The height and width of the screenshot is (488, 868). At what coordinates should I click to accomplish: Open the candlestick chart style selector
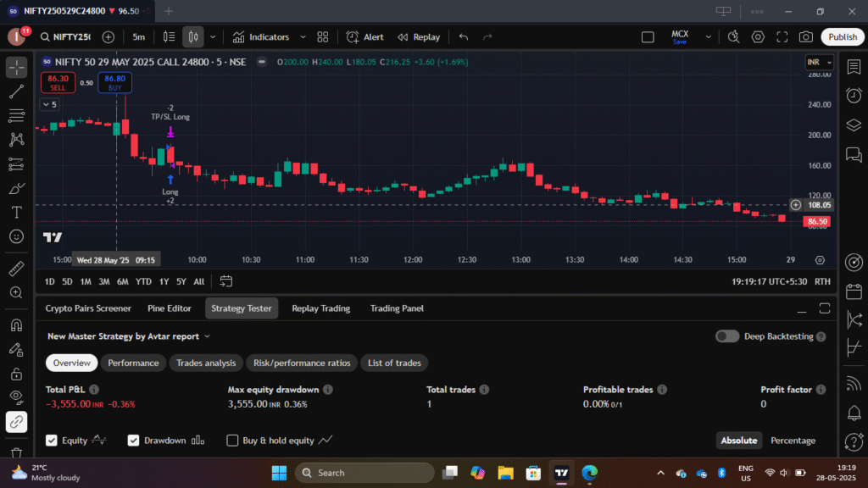[x=193, y=37]
